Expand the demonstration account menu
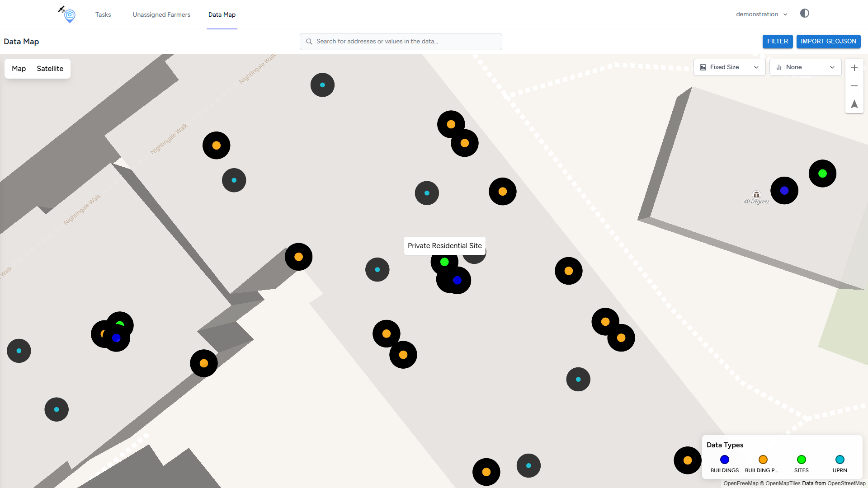The width and height of the screenshot is (868, 488). [761, 14]
